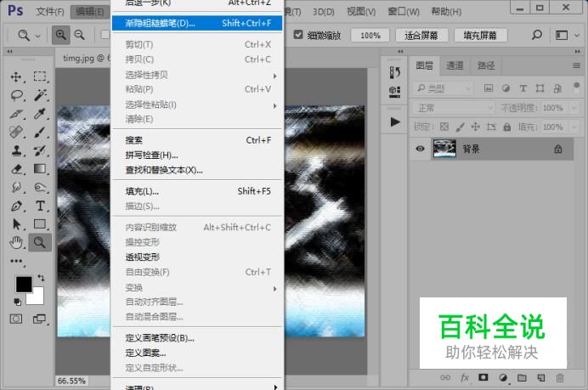Open the 填充 fill percentage dropdown
Image resolution: width=588 pixels, height=390 pixels.
(574, 127)
